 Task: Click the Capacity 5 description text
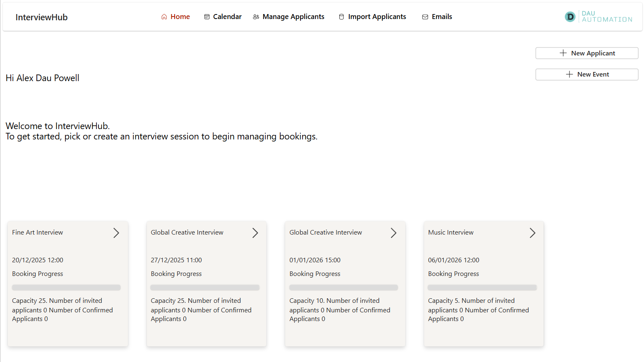478,310
